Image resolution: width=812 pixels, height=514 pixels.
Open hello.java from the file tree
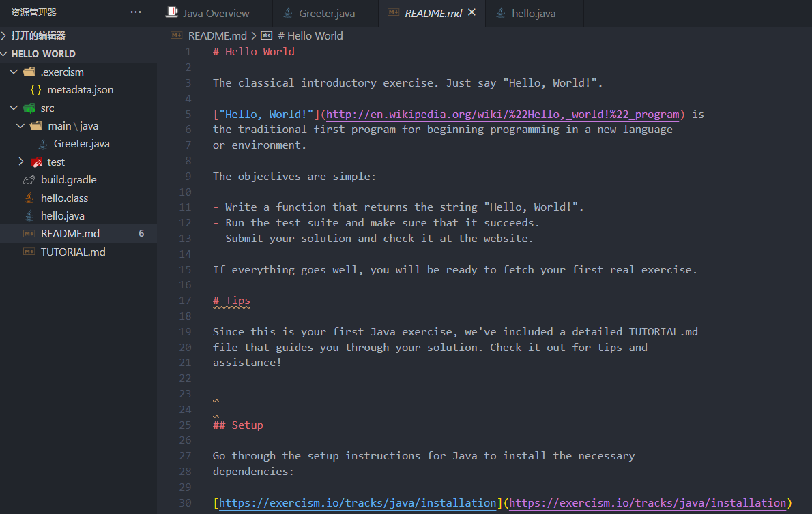coord(63,216)
